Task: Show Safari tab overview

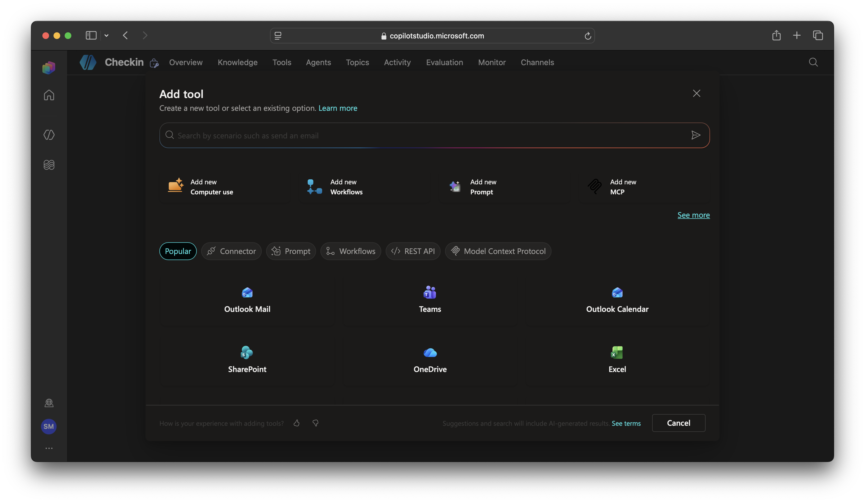Action: point(818,35)
